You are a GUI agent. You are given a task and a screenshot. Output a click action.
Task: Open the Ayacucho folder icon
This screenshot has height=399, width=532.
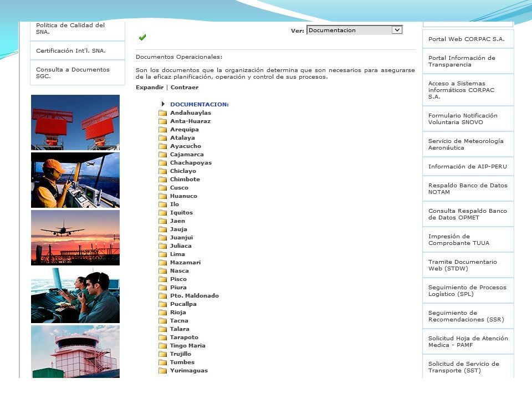pyautogui.click(x=162, y=146)
